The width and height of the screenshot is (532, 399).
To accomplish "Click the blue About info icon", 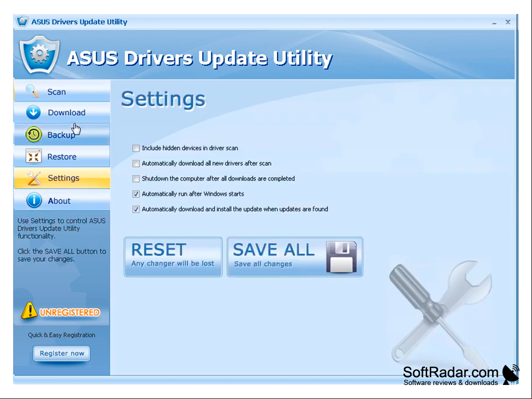I will 34,200.
